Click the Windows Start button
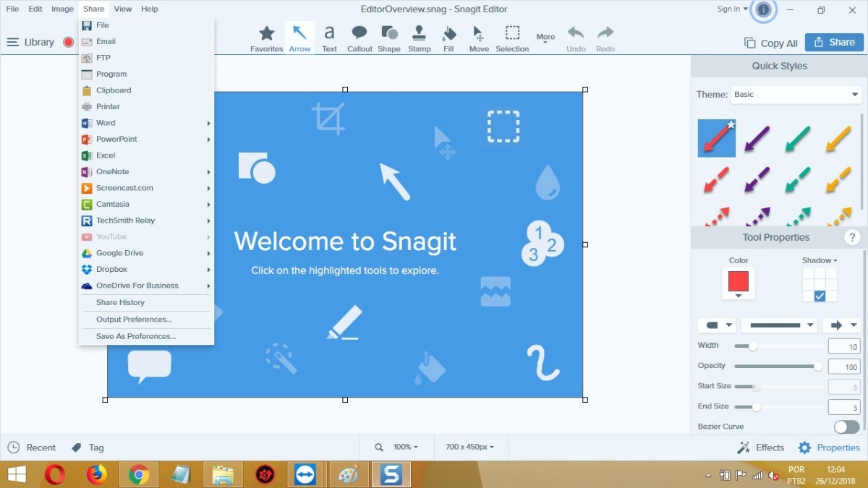 pos(17,474)
